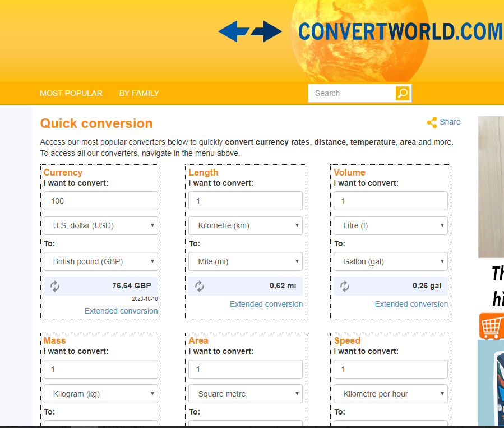Click the Speed amount input field
504x428 pixels.
pos(391,369)
